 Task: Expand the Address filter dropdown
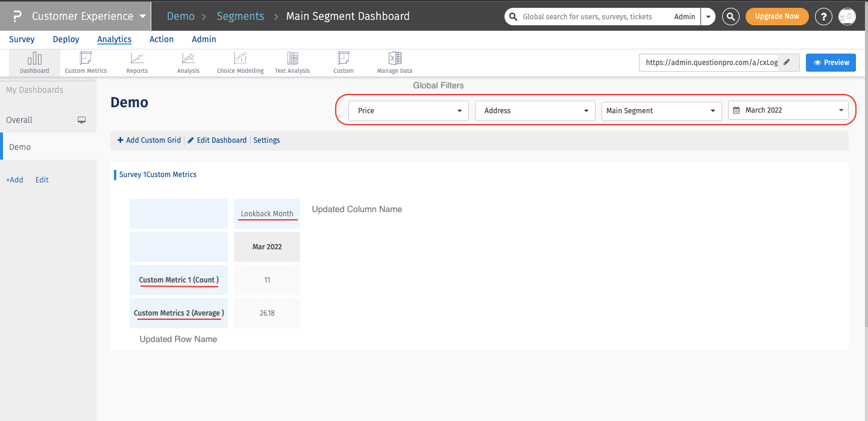pyautogui.click(x=535, y=111)
